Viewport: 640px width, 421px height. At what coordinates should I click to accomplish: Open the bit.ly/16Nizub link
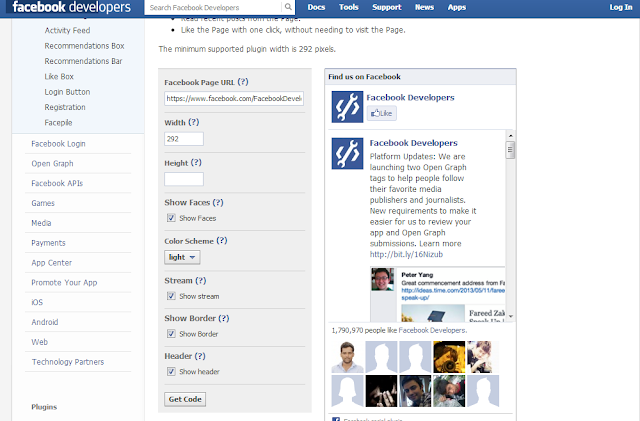[x=406, y=254]
